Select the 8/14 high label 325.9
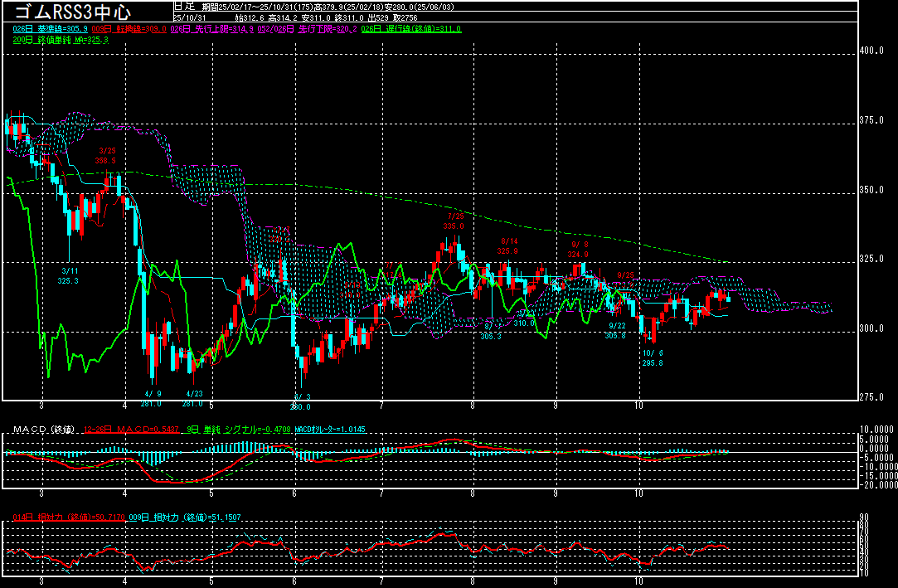The width and height of the screenshot is (898, 588). (507, 245)
